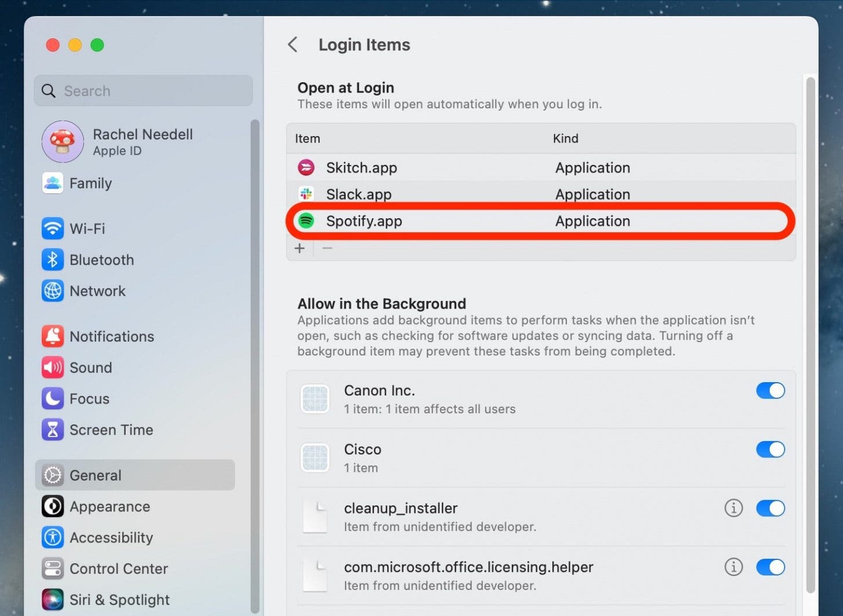Screen dimensions: 843x616
Task: Open Appearance settings in sidebar
Action: [109, 507]
